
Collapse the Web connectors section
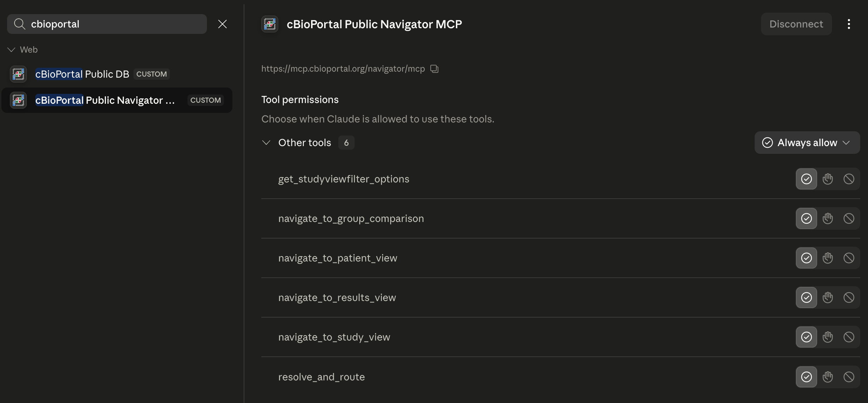pos(11,50)
